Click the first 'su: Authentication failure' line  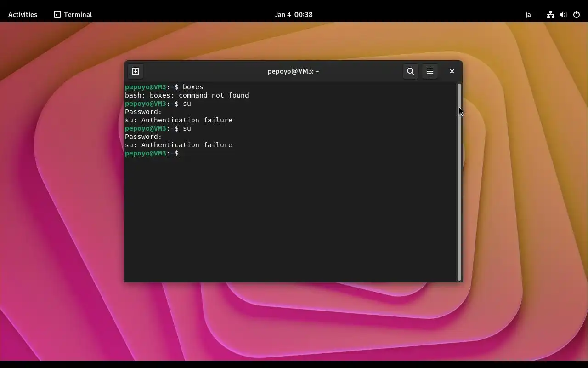[179, 120]
